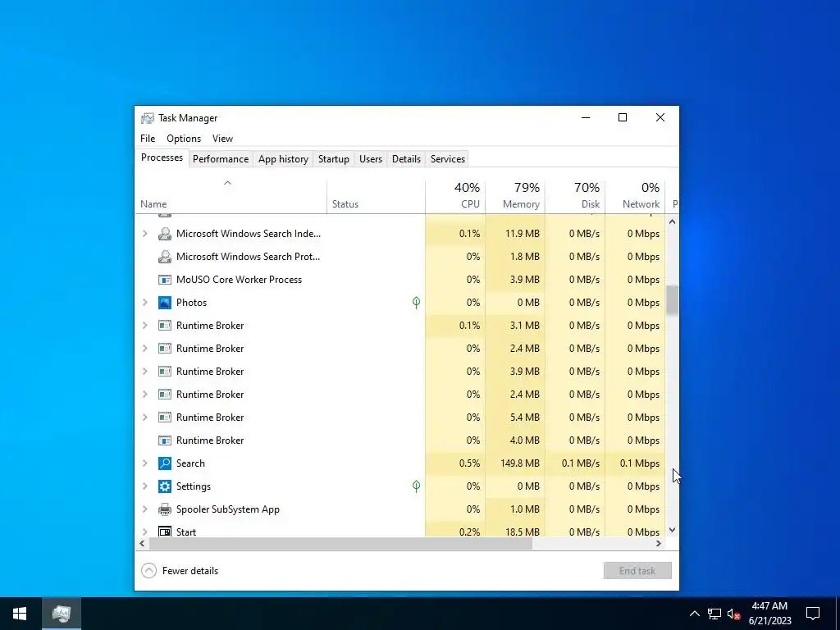The height and width of the screenshot is (630, 840).
Task: Click the vertical scrollbar down arrow
Action: pos(673,531)
